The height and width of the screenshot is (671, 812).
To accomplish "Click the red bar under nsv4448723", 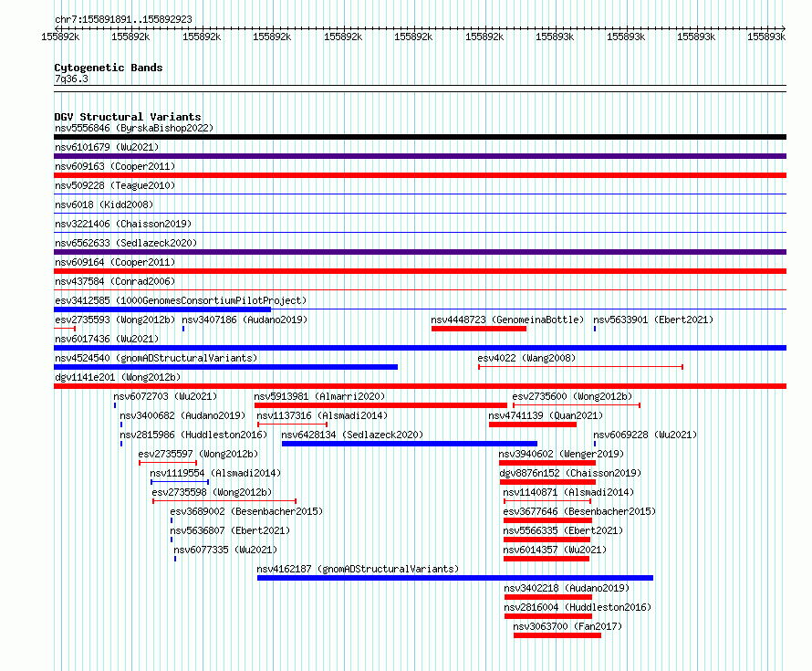I will 479,329.
